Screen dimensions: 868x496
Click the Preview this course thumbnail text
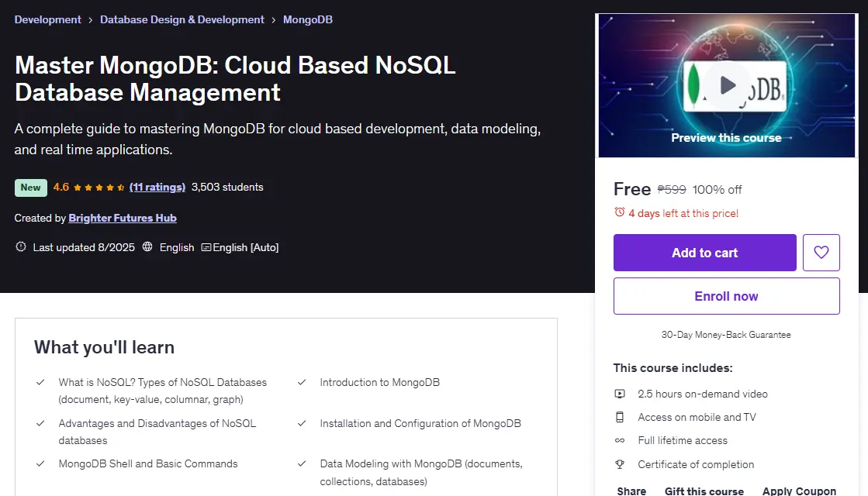point(726,138)
